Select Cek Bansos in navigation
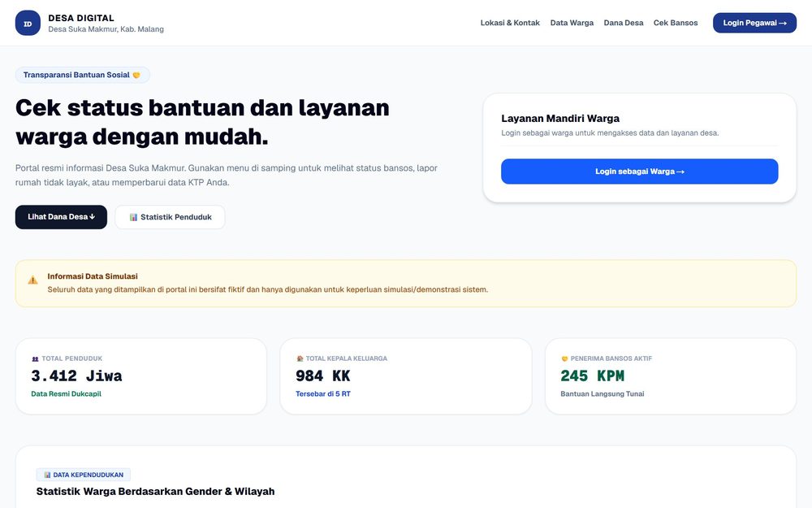 [x=676, y=23]
